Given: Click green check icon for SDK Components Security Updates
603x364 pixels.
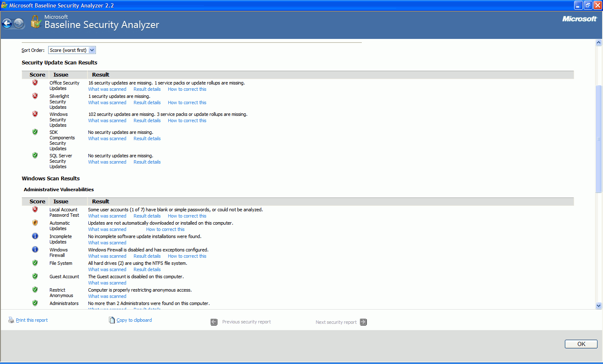Looking at the screenshot, I should 35,132.
